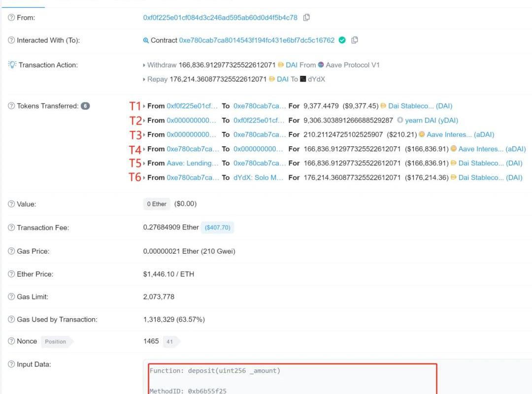Click the 6 tokens transferred count badge
The image size is (532, 394).
[x=85, y=106]
